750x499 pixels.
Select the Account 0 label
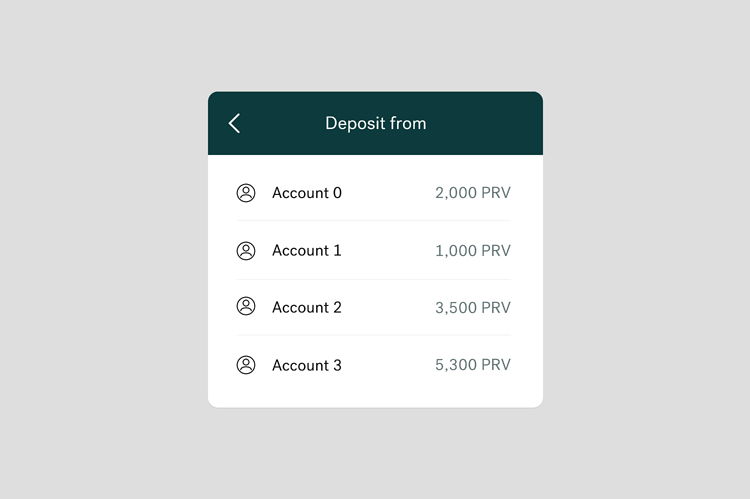(307, 193)
